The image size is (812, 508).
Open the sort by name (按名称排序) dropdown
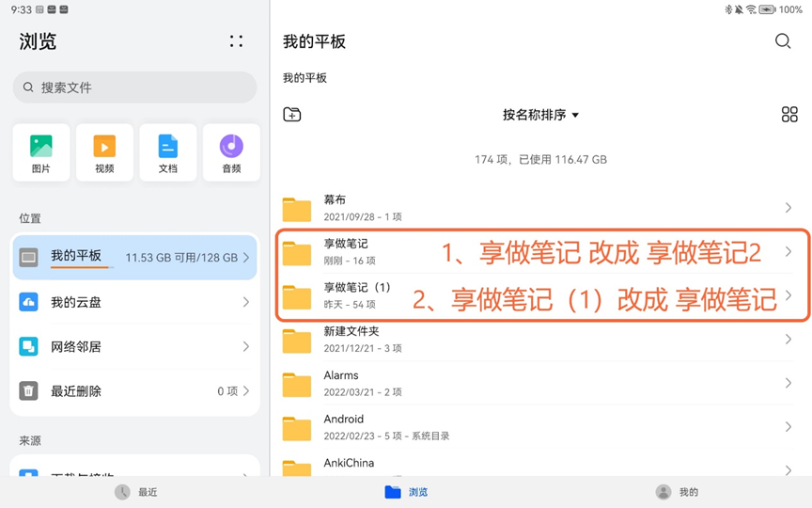(540, 115)
